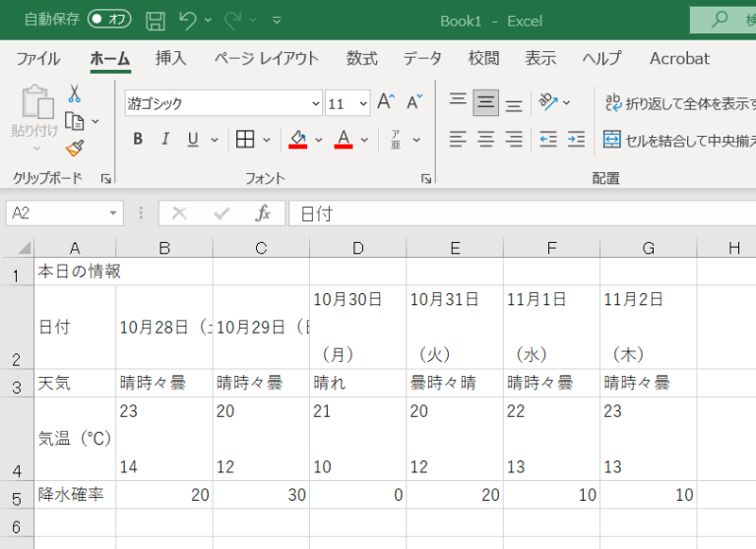
Task: Click the Merge and Center cells icon
Action: (612, 139)
